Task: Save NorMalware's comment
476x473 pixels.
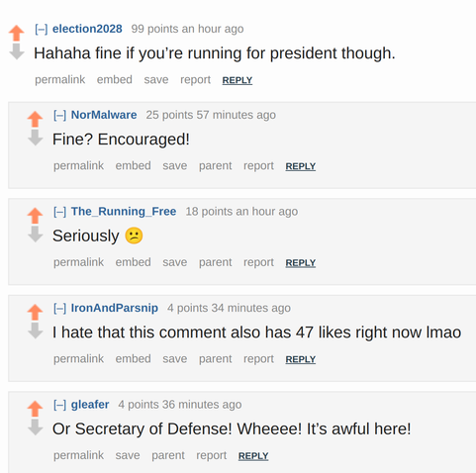Action: pyautogui.click(x=175, y=165)
